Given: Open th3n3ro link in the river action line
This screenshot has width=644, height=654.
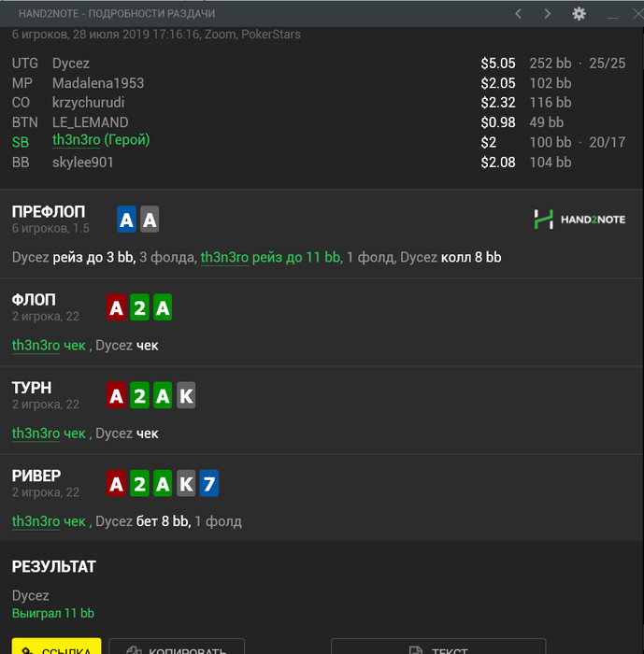Looking at the screenshot, I should [36, 520].
